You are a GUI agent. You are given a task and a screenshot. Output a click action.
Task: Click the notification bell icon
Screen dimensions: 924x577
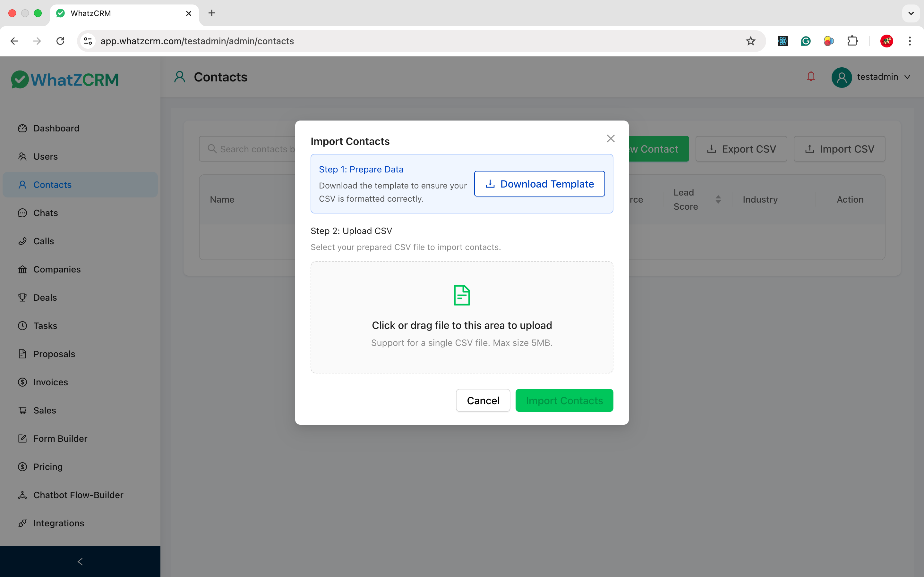(x=811, y=77)
